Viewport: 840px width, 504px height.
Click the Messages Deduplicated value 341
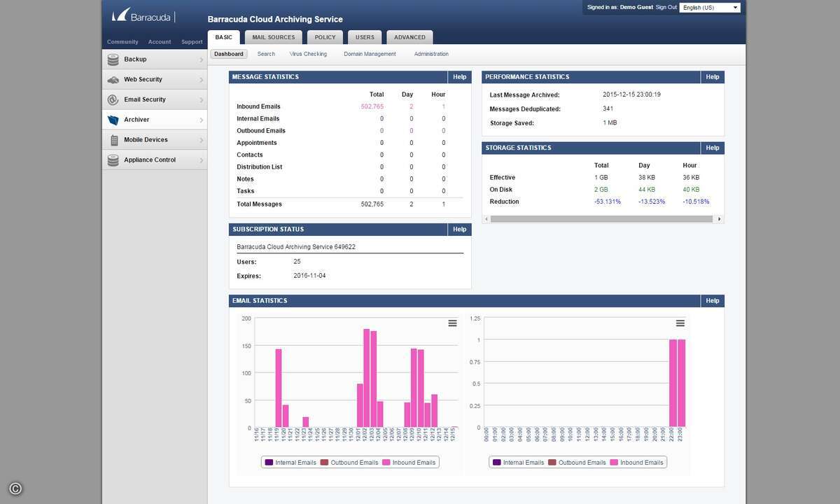[x=608, y=108]
